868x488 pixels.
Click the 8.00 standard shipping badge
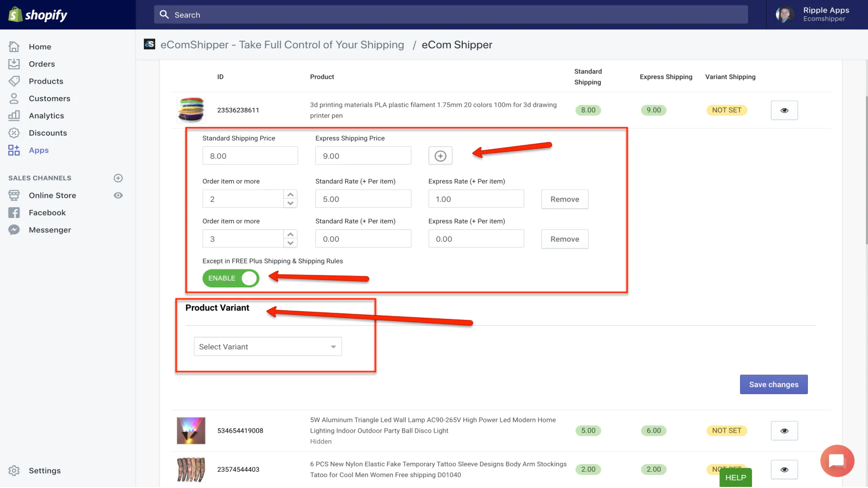pos(588,110)
